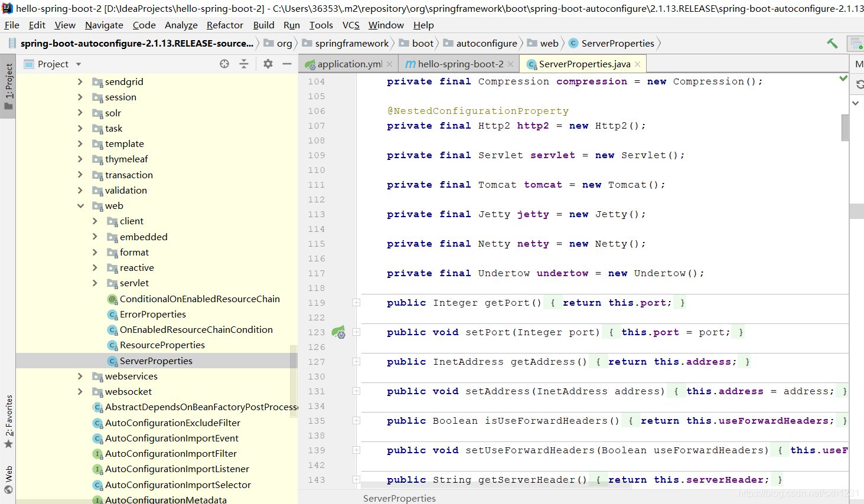Open the Project panel settings gear
The height and width of the screenshot is (504, 864).
click(268, 64)
